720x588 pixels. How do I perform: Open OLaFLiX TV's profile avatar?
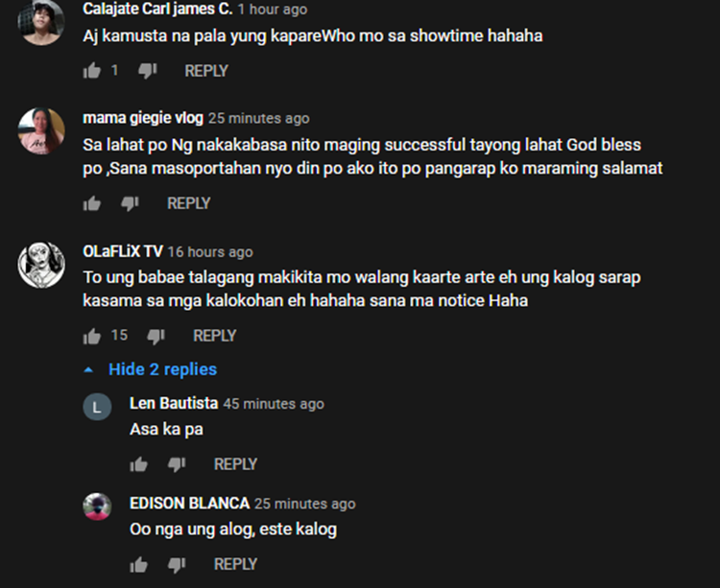(41, 265)
